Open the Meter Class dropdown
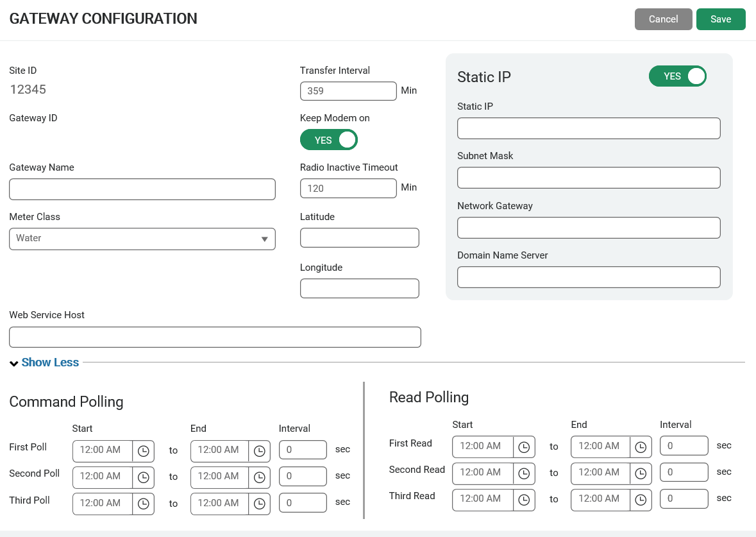 (x=142, y=239)
